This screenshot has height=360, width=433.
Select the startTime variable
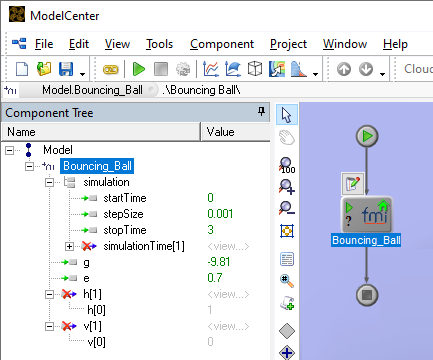125,198
